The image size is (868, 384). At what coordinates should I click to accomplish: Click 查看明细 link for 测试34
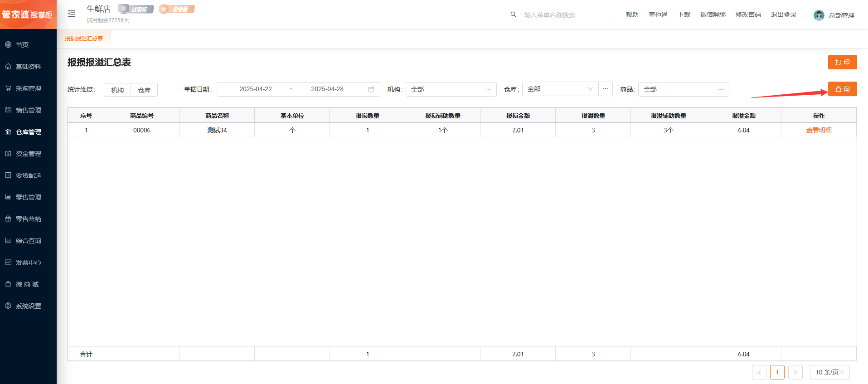[x=819, y=130]
